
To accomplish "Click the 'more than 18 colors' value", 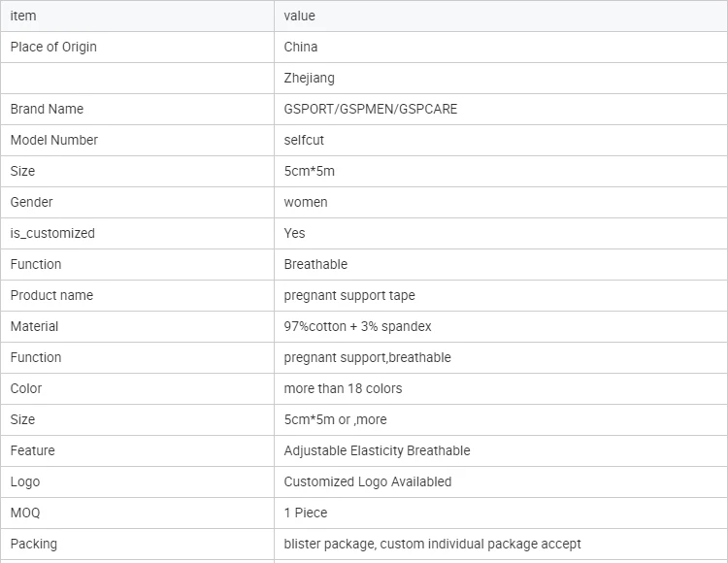I will click(x=343, y=388).
